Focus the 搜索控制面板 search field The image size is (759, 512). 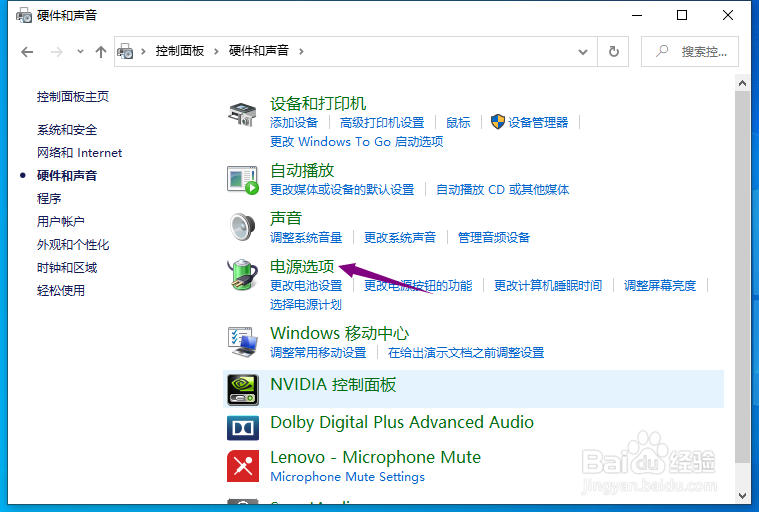690,51
